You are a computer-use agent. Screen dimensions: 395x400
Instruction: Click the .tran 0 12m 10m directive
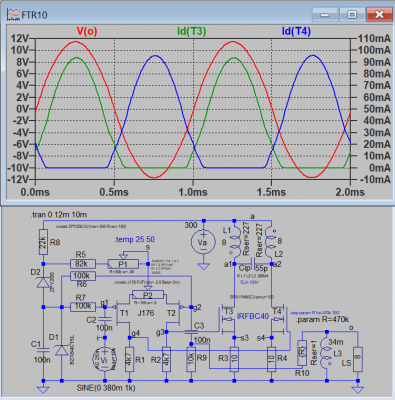pyautogui.click(x=59, y=215)
